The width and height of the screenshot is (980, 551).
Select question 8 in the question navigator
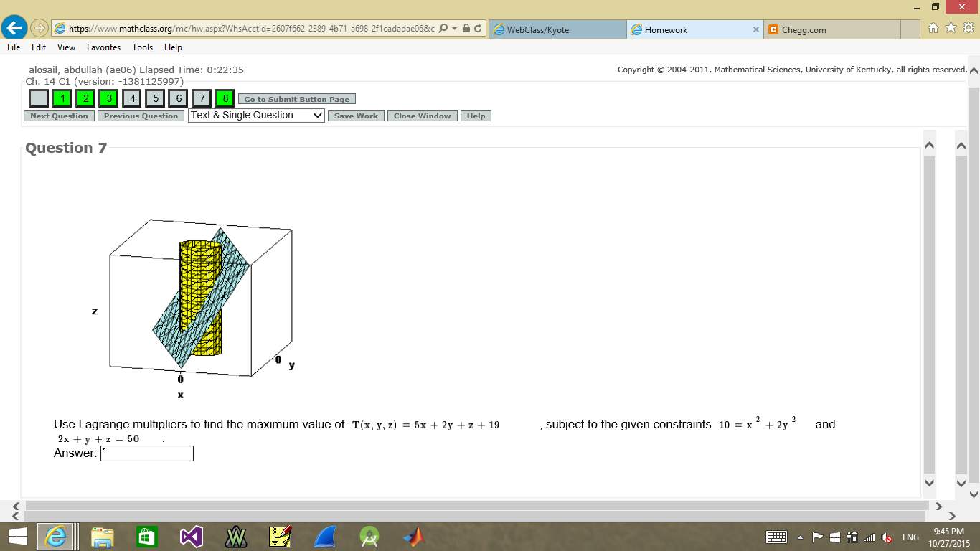tap(224, 98)
